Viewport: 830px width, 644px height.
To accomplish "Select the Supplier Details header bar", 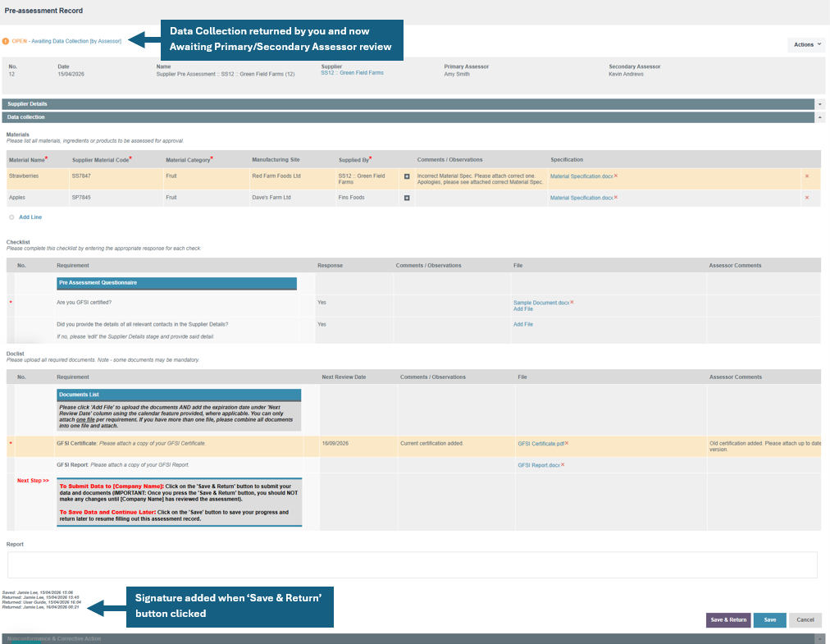I will [408, 104].
